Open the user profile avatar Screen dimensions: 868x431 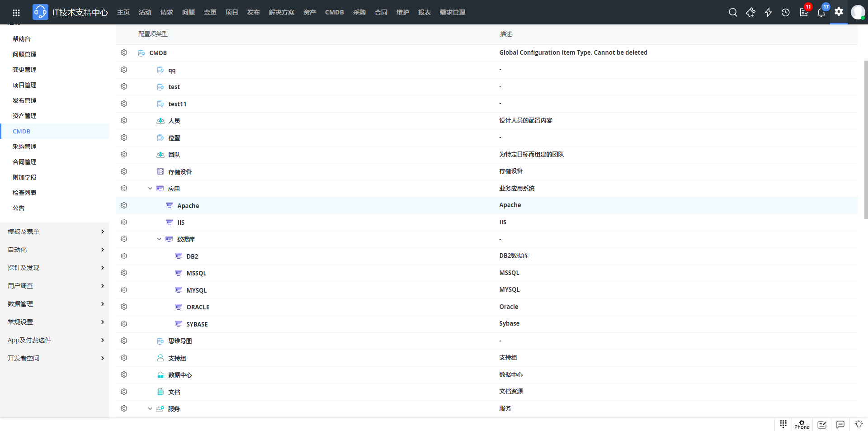[x=858, y=12]
